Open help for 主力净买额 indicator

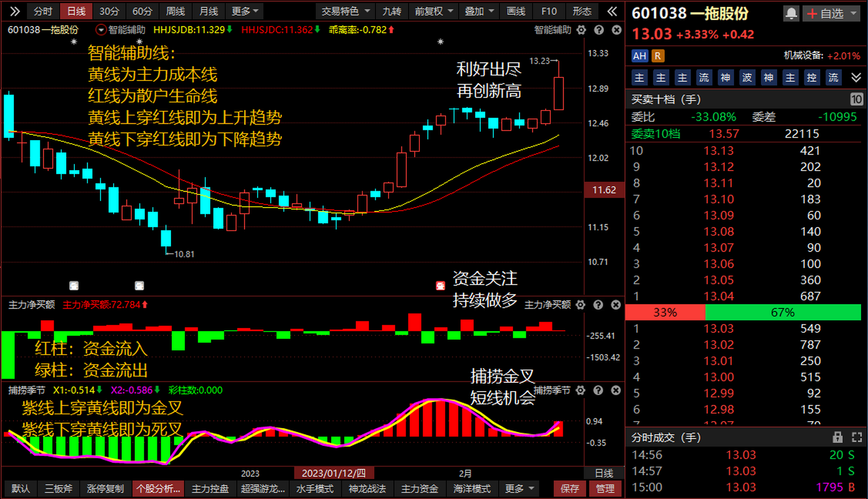pyautogui.click(x=598, y=305)
